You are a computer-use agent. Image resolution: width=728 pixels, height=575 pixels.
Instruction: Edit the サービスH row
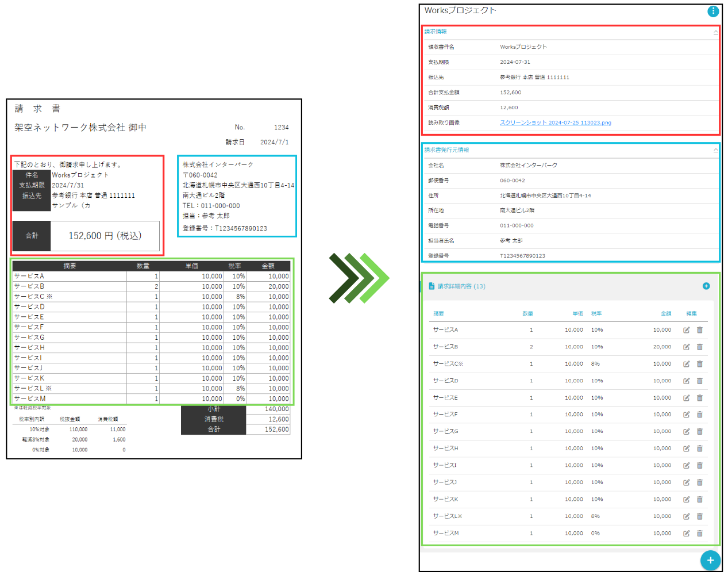[686, 448]
